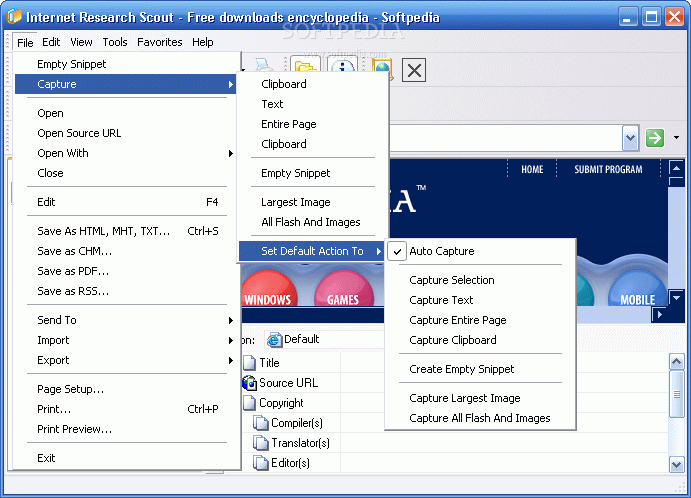This screenshot has height=498, width=691.
Task: Set default to Capture Largest Image
Action: pyautogui.click(x=480, y=398)
